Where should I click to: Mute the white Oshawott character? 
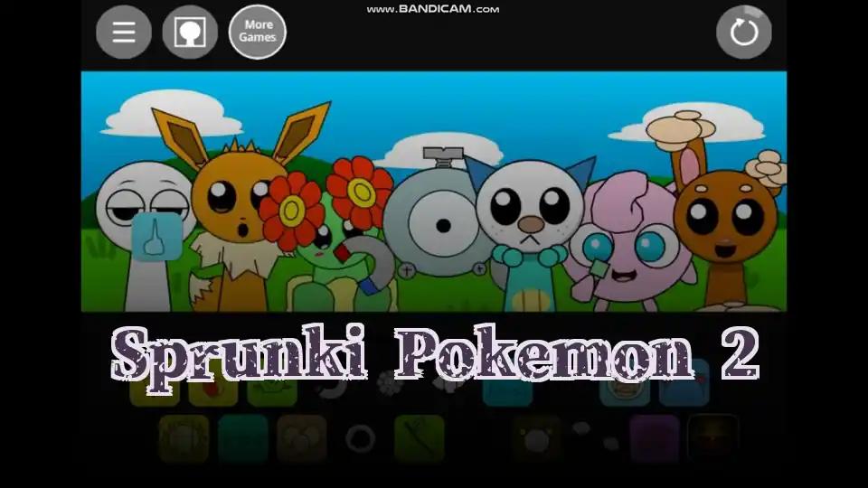click(529, 235)
